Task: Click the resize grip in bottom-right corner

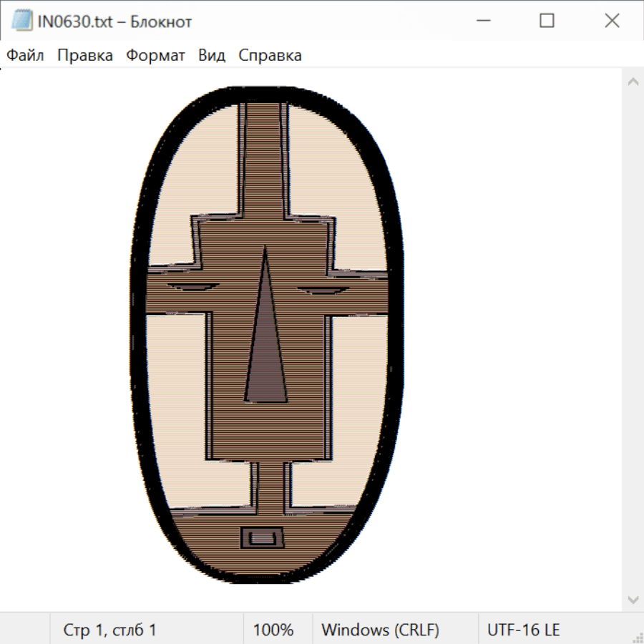Action: (638, 638)
